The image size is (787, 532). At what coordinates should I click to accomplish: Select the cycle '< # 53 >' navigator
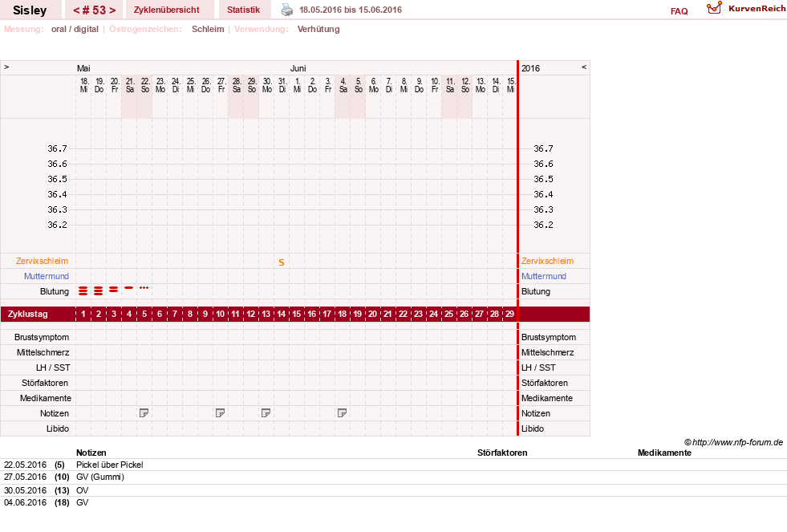(95, 10)
